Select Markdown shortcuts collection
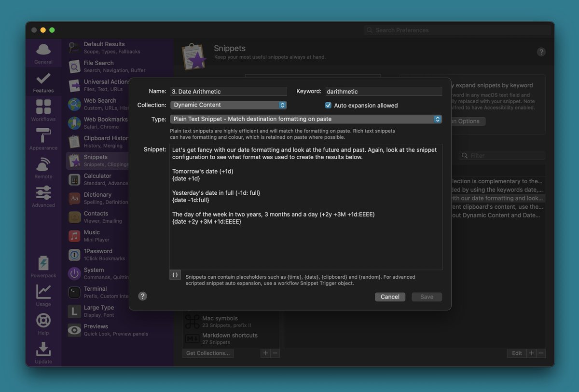Screen dimensions: 579x392 coord(231,338)
